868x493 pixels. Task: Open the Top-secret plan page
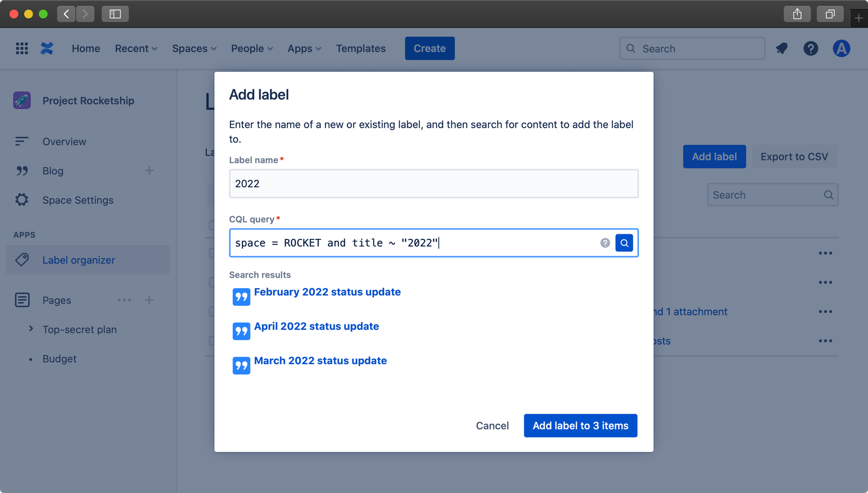click(80, 329)
